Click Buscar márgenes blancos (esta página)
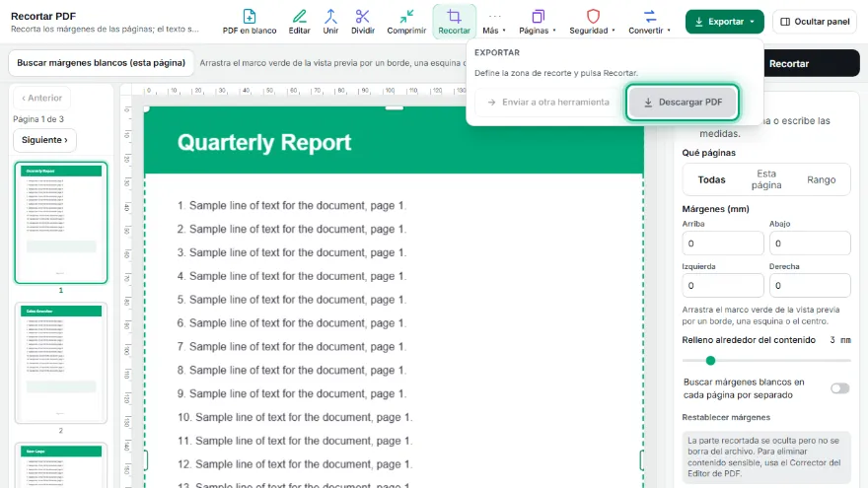This screenshot has height=488, width=868. pyautogui.click(x=101, y=63)
